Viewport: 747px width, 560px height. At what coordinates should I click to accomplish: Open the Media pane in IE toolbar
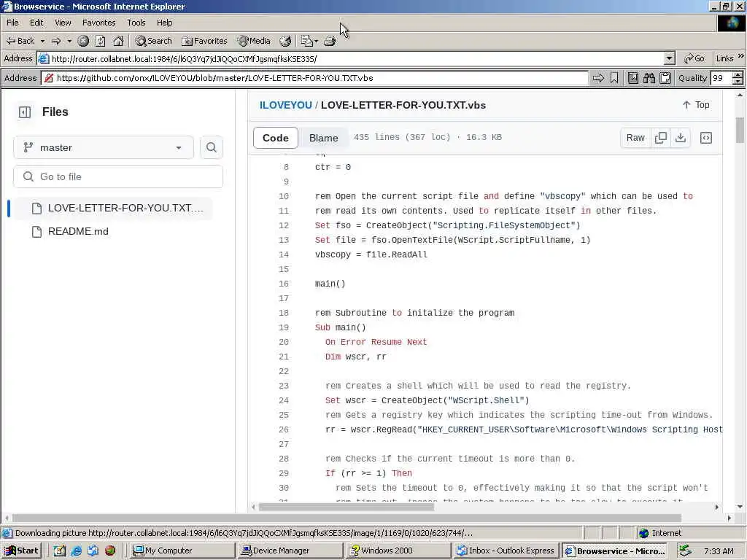coord(255,41)
